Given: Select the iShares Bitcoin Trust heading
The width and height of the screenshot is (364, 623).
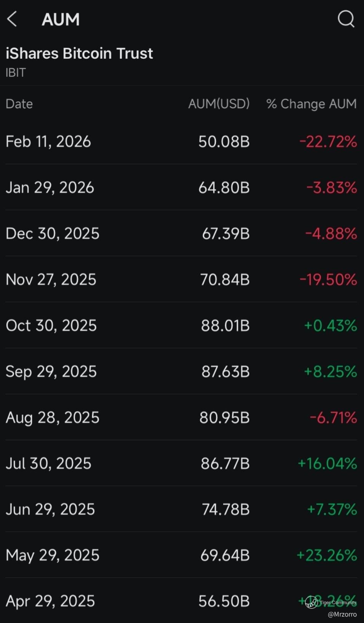Looking at the screenshot, I should tap(79, 54).
